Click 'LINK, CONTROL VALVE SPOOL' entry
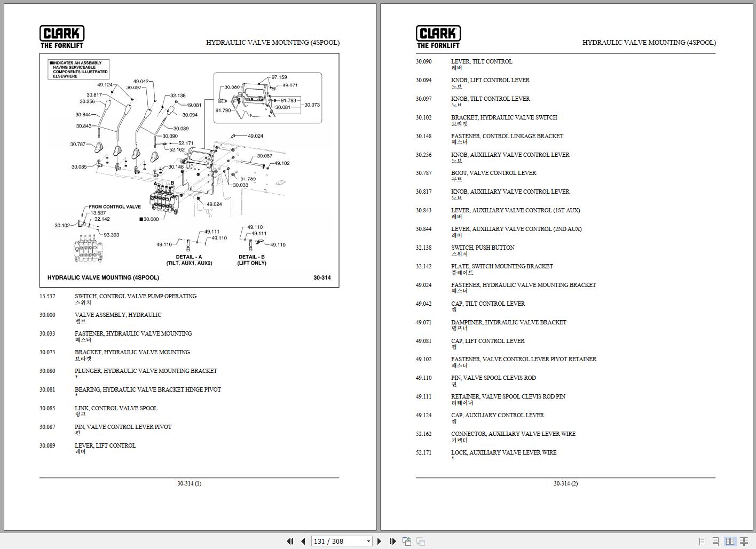Viewport: 756px width, 549px height. point(116,408)
